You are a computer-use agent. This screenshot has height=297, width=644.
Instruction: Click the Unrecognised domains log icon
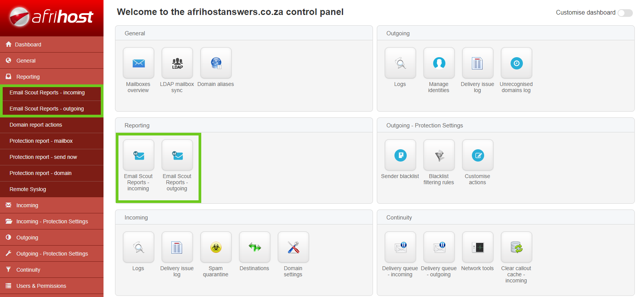(x=516, y=63)
